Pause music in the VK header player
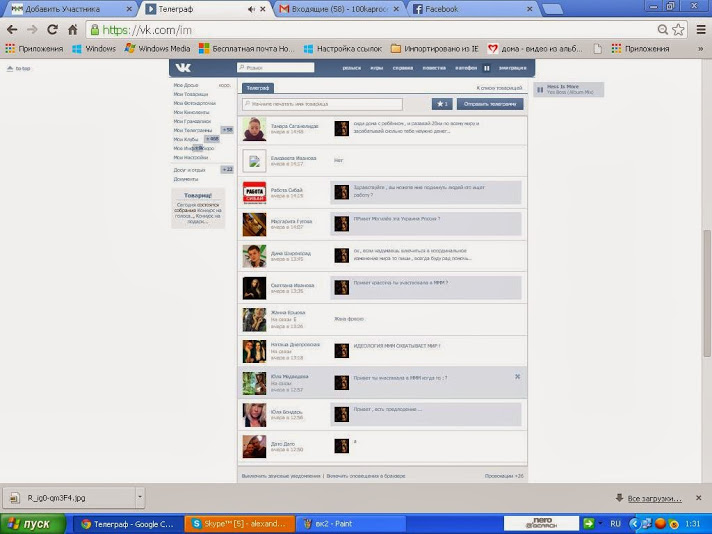 pos(487,68)
